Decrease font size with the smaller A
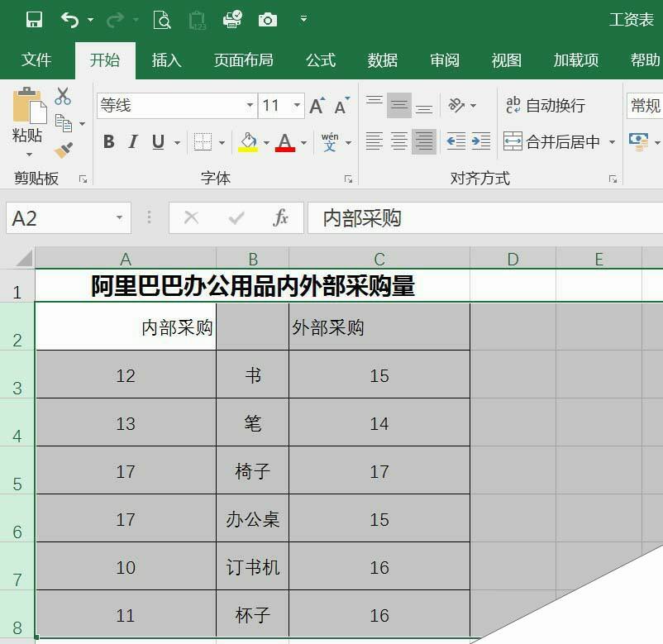The width and height of the screenshot is (663, 644). pyautogui.click(x=341, y=106)
